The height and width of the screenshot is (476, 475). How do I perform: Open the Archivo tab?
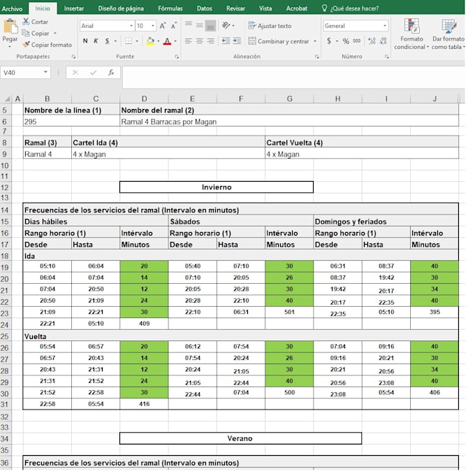click(x=12, y=8)
